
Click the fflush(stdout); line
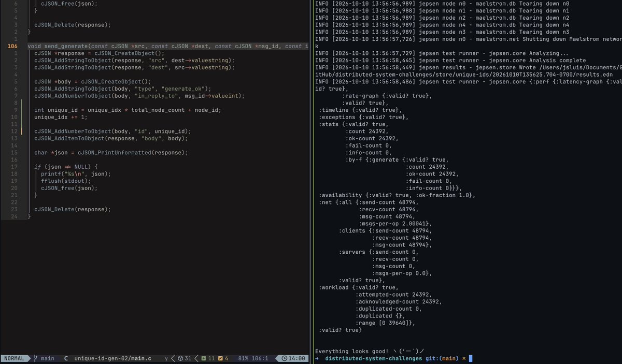tap(65, 181)
